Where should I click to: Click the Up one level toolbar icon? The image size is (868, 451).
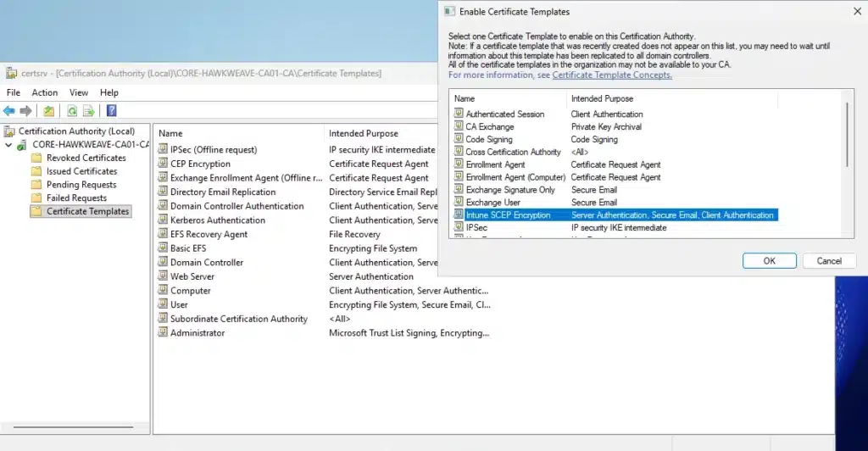(49, 110)
